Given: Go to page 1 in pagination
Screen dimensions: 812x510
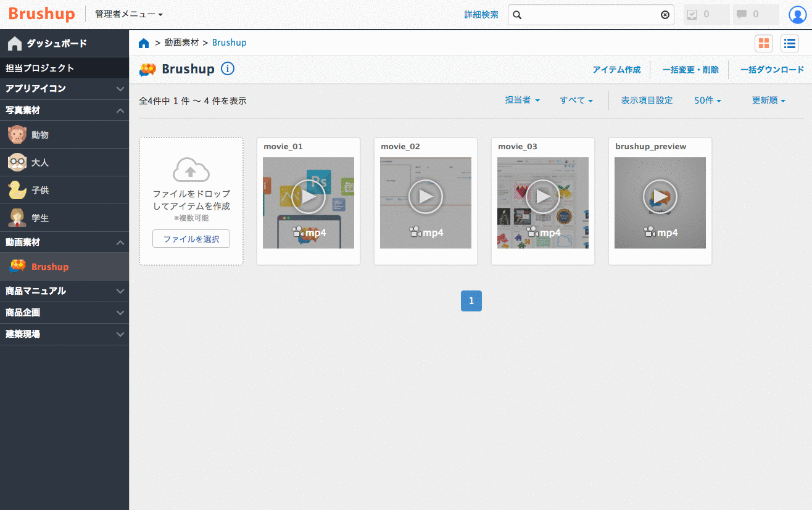Looking at the screenshot, I should [471, 301].
